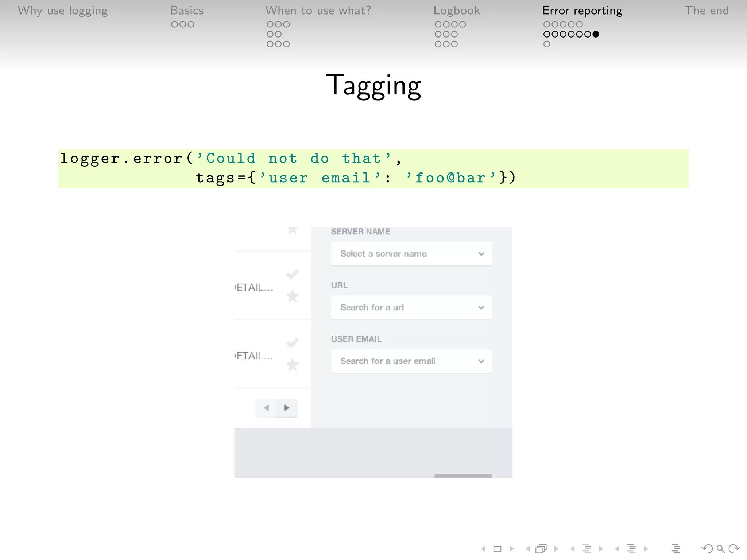Click the subsection lines icon (lighter one)

coord(587,549)
